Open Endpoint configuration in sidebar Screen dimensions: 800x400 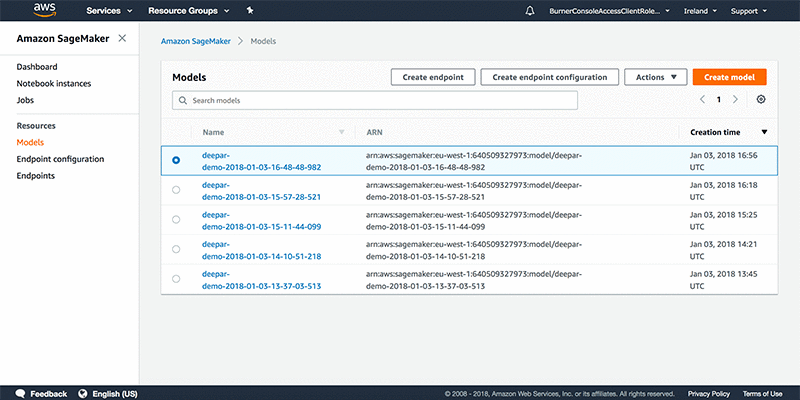60,159
